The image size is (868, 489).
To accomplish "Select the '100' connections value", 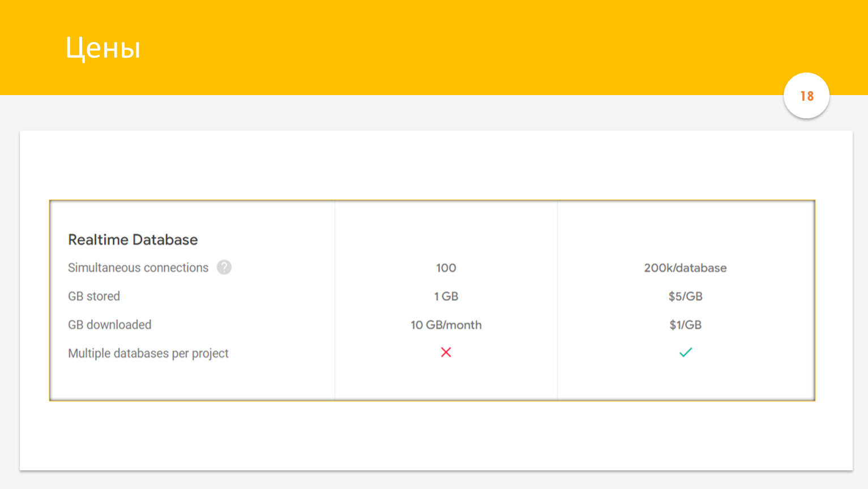I will [446, 268].
